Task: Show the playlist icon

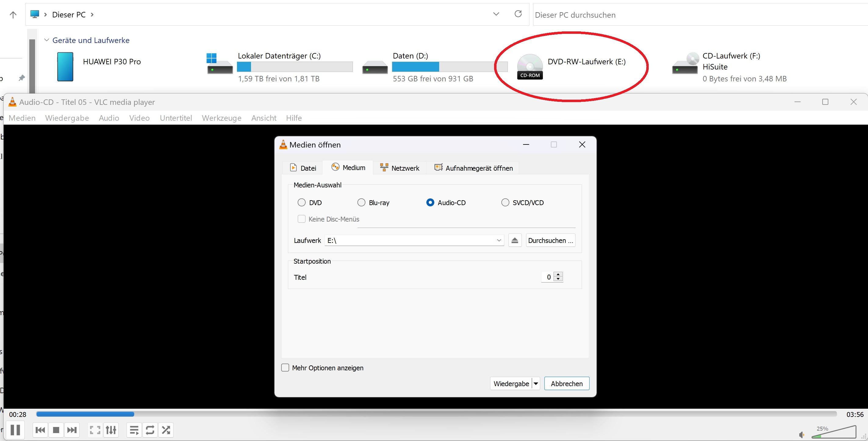Action: [134, 430]
